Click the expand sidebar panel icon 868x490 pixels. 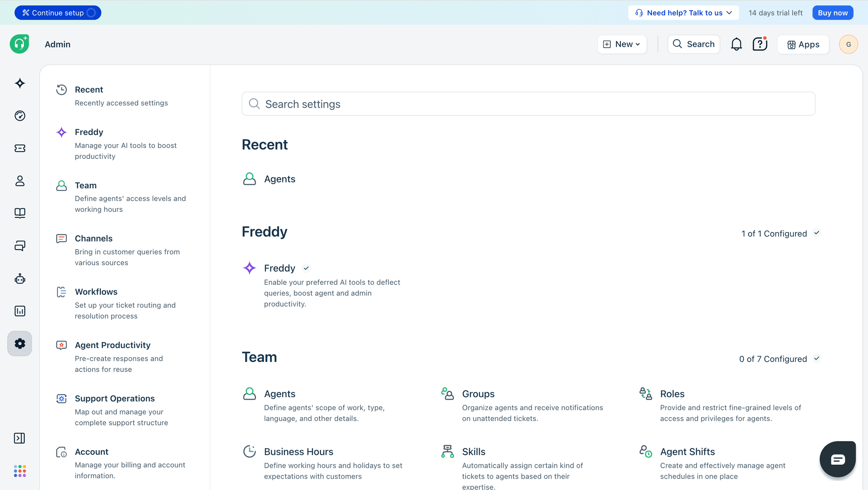(20, 438)
